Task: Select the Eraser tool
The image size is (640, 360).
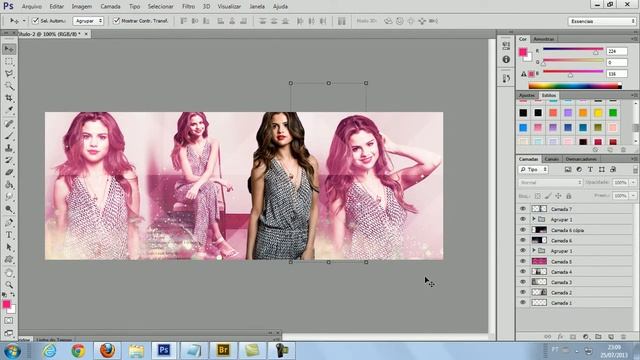Action: click(9, 173)
